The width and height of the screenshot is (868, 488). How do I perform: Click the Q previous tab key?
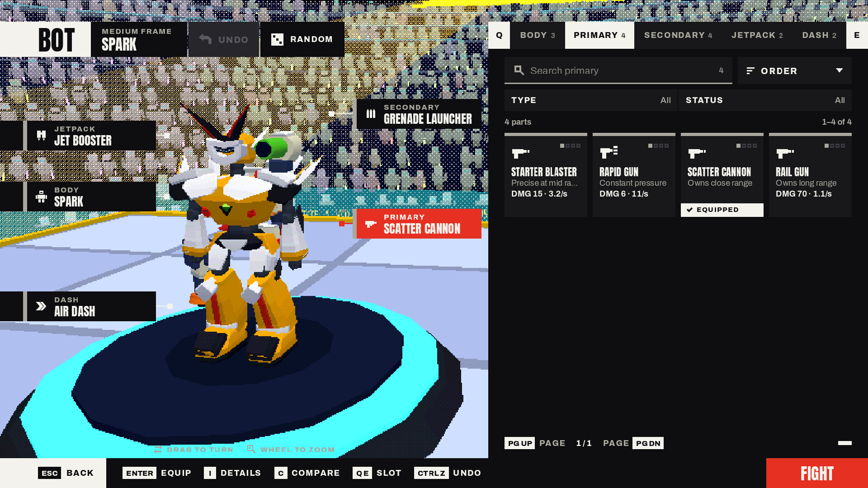click(x=499, y=35)
